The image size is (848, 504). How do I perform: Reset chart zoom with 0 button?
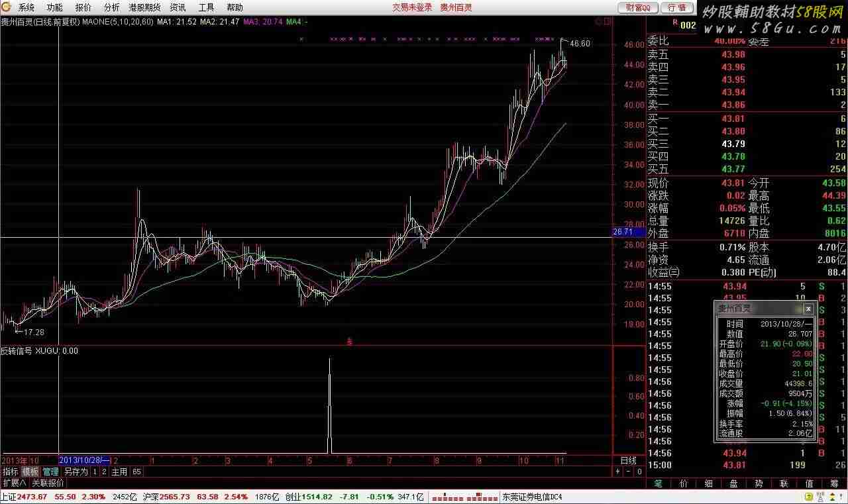coord(639,472)
